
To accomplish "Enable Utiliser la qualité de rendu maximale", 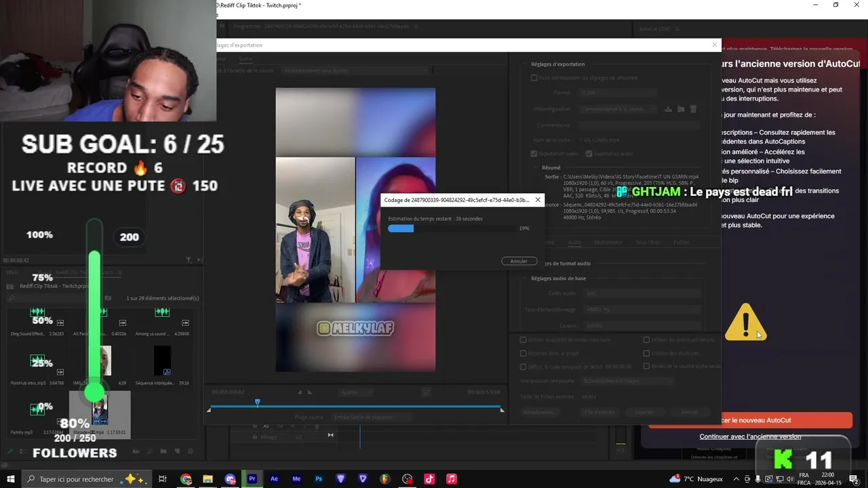I will pos(523,340).
